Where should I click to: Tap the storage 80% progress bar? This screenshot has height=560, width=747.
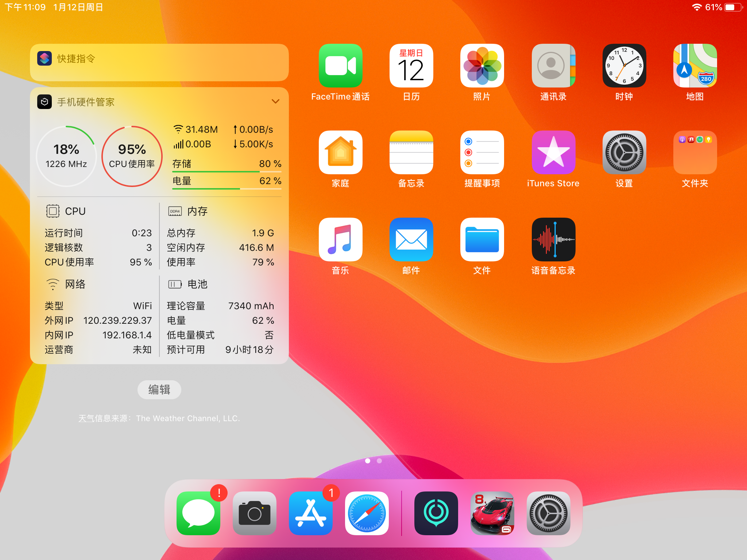(x=227, y=171)
